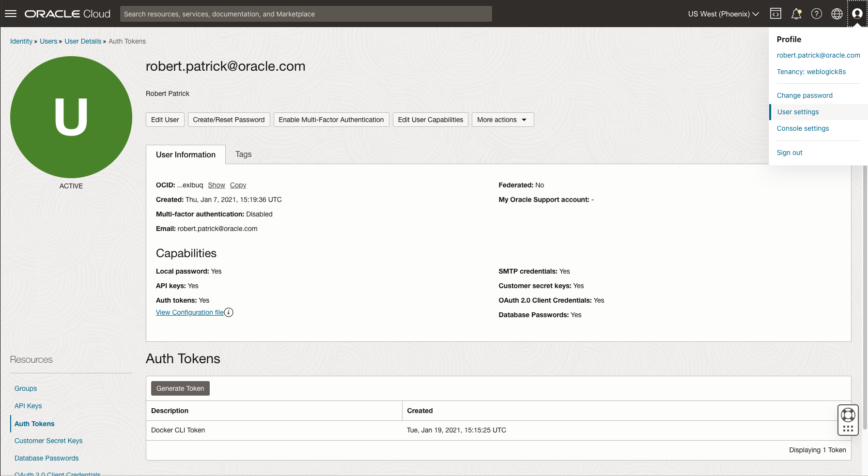Open View Configuration file link
The height and width of the screenshot is (476, 868).
point(190,312)
